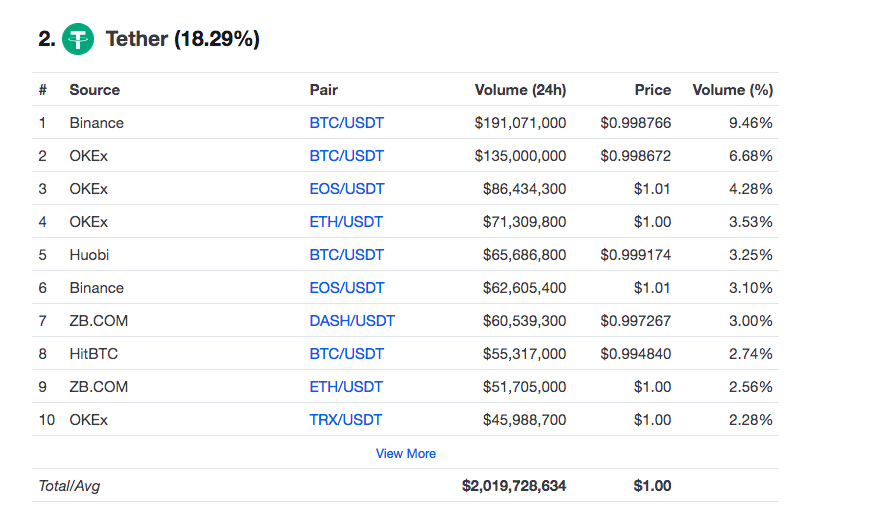Click the 3.25% volume percentage
This screenshot has height=530, width=878.
[x=750, y=255]
